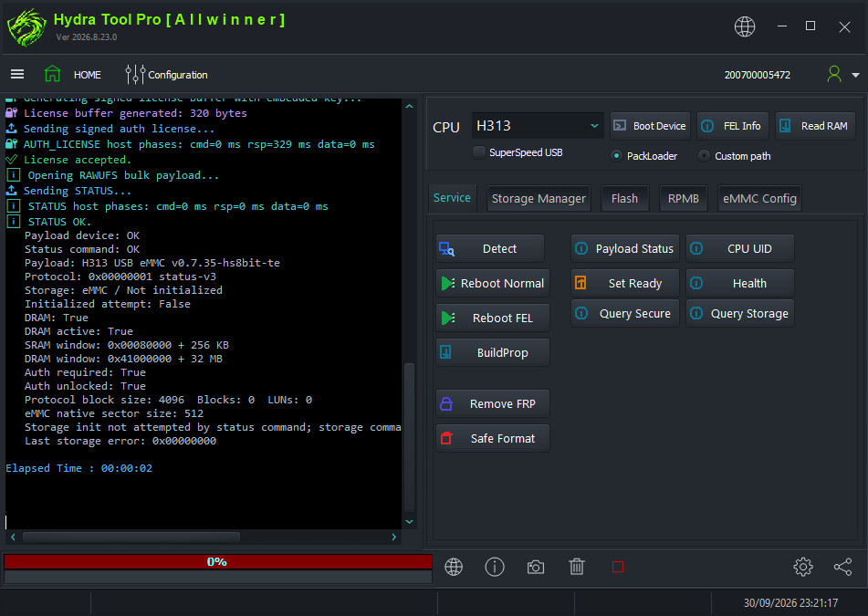The width and height of the screenshot is (868, 616).
Task: Clear log with trash can icon
Action: 577,567
